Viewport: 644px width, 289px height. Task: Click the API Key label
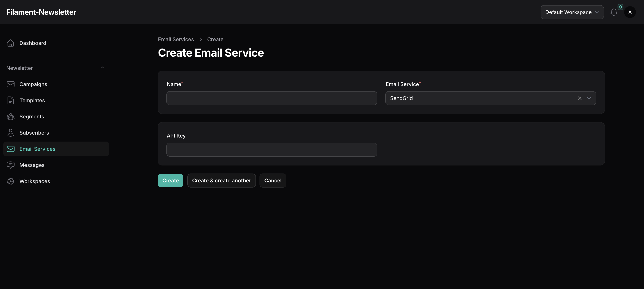176,136
